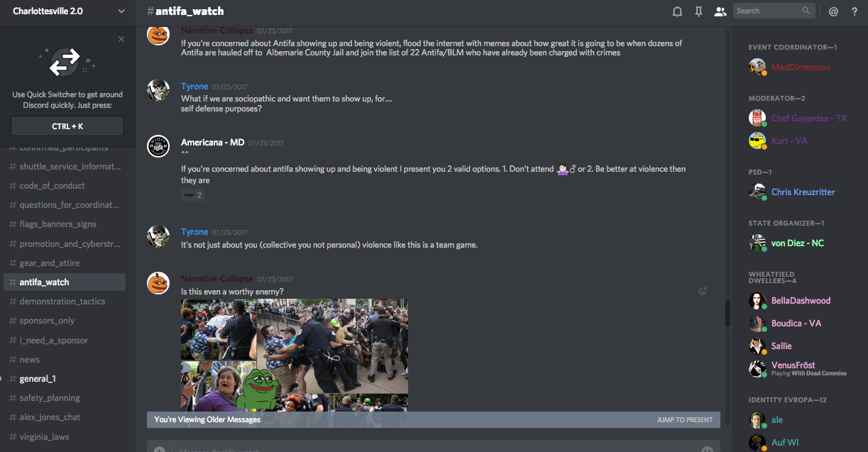Show pinned messages with pin icon

(699, 11)
